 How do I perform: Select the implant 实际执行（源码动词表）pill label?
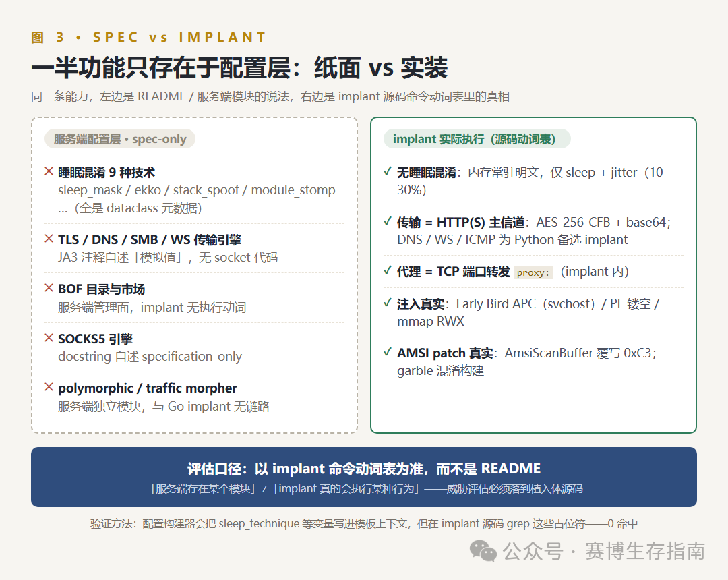(477, 139)
